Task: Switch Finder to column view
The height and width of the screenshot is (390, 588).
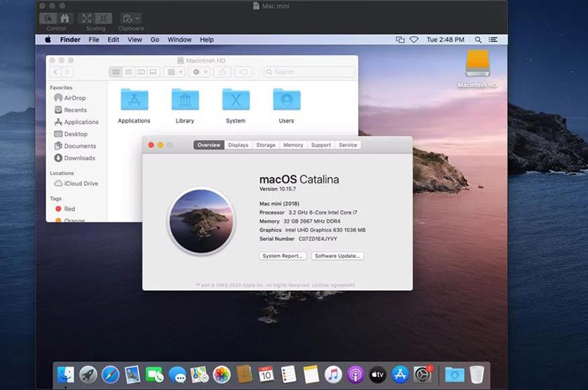Action: coord(140,72)
